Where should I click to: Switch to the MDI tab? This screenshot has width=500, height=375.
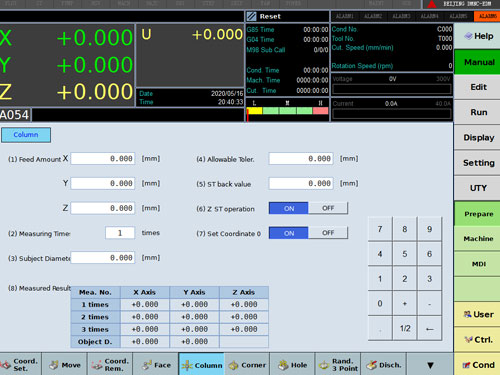point(478,264)
